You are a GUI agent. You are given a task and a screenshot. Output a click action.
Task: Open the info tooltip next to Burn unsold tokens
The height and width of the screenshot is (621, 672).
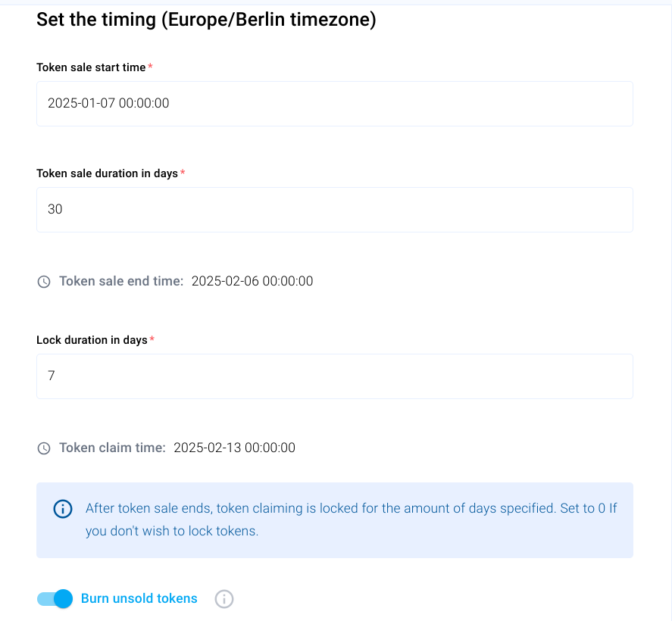coord(224,599)
